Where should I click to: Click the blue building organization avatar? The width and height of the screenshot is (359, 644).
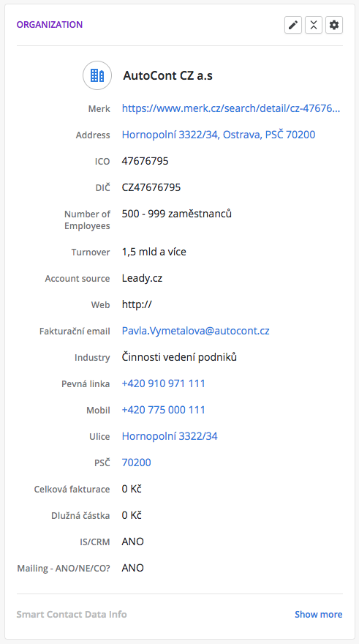(x=97, y=75)
